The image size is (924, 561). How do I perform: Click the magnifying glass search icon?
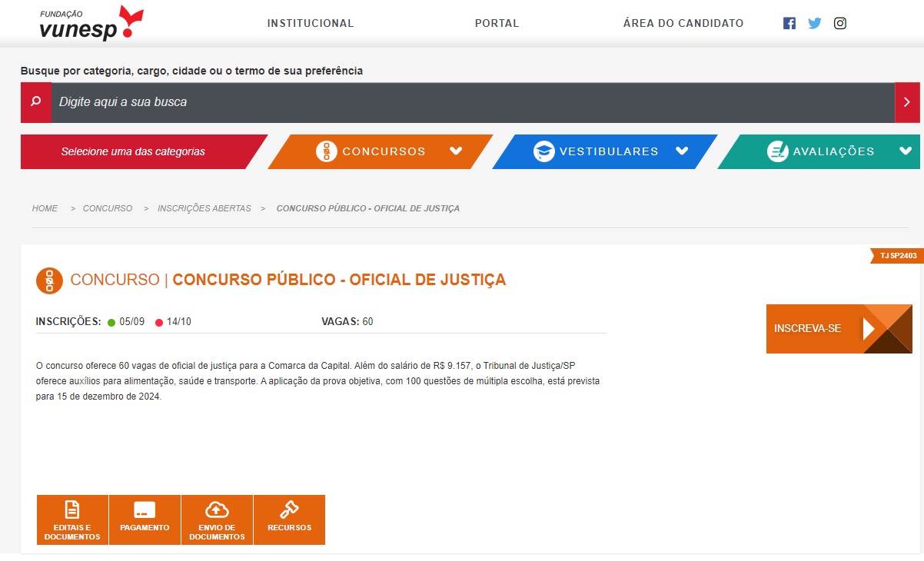[x=35, y=102]
